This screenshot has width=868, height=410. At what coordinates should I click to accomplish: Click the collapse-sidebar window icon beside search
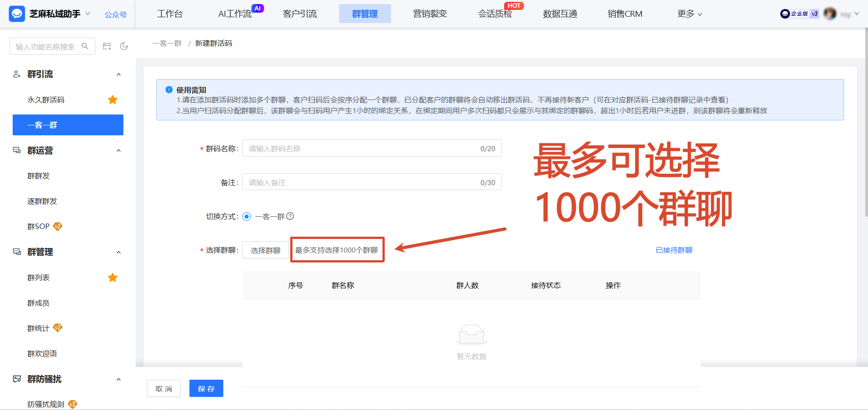click(x=107, y=46)
